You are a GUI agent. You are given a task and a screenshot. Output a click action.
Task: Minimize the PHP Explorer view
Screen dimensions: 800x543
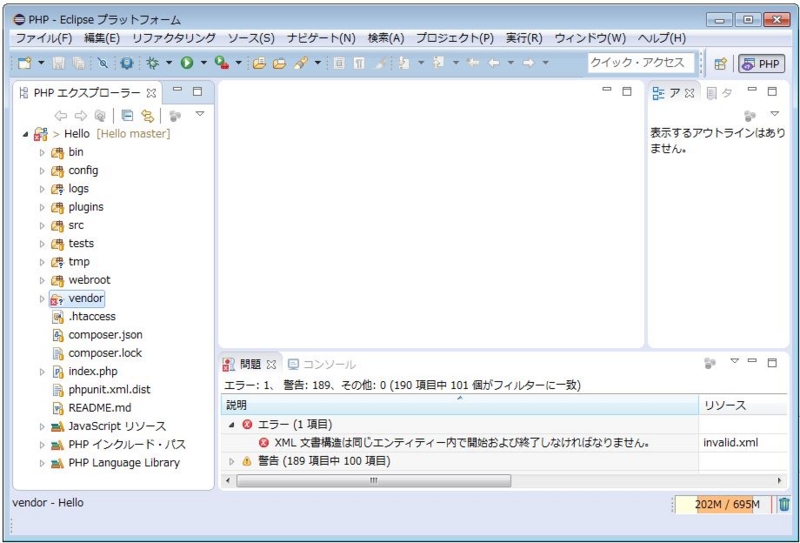tap(177, 90)
